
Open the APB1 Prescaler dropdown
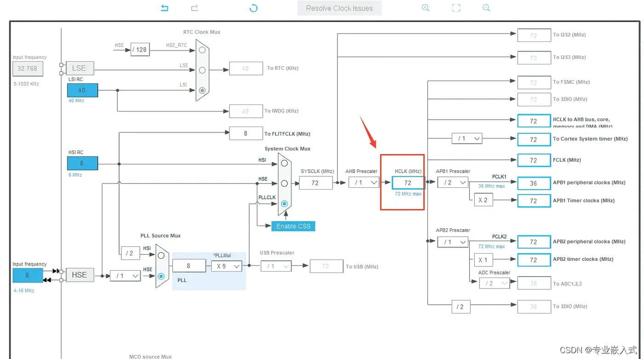coord(453,183)
